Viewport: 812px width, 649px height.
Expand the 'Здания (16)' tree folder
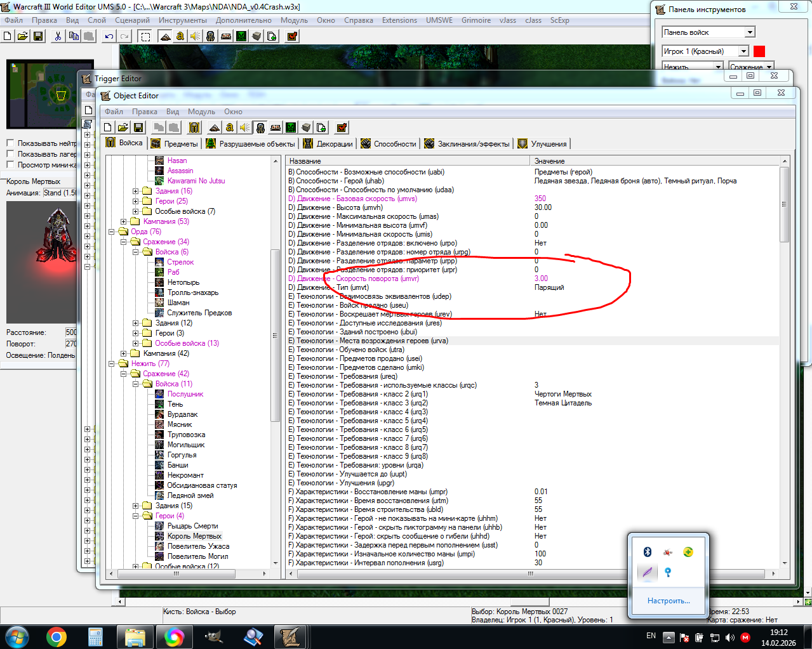(x=136, y=191)
